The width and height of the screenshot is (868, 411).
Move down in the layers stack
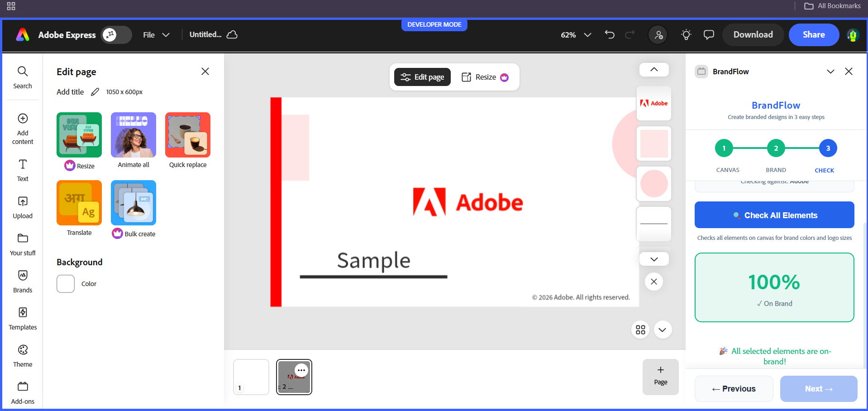pyautogui.click(x=654, y=259)
